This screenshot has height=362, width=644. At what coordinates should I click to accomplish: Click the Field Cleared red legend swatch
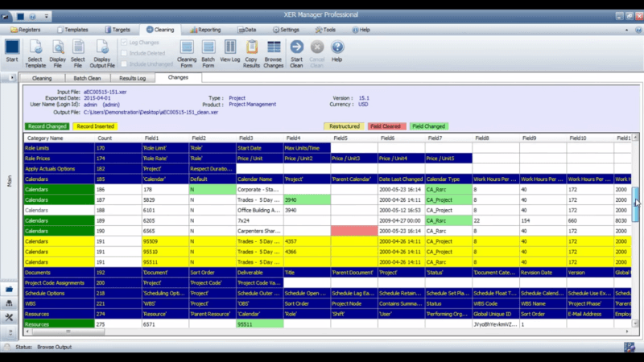pos(386,126)
